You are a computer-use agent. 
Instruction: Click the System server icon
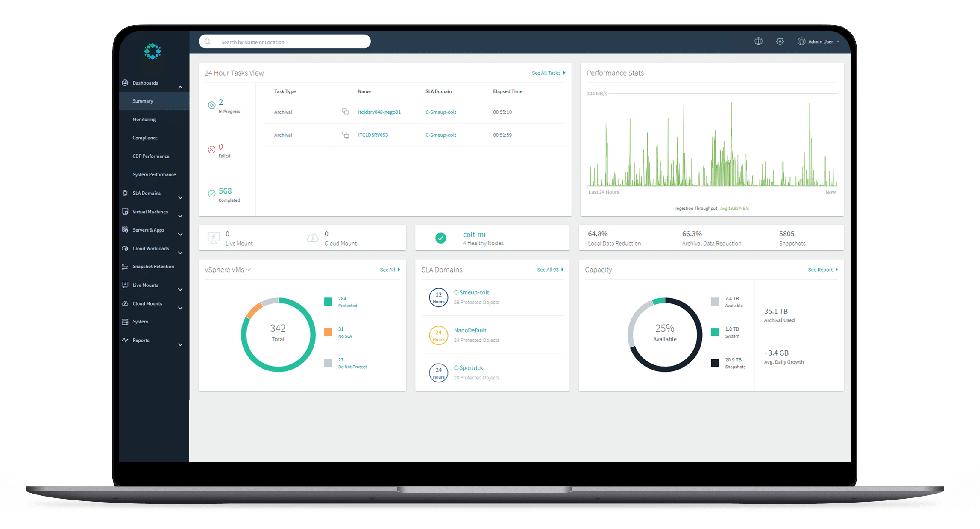[x=125, y=322]
